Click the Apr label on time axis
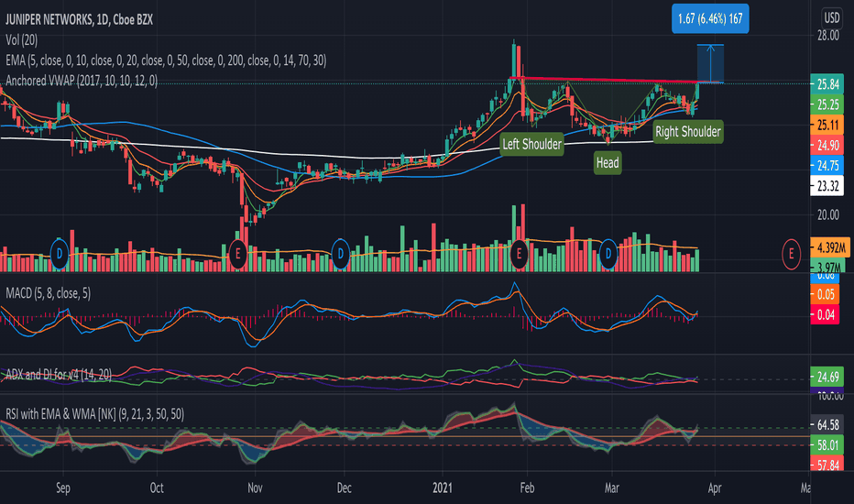Screen dimensions: 854x504 tap(714, 488)
